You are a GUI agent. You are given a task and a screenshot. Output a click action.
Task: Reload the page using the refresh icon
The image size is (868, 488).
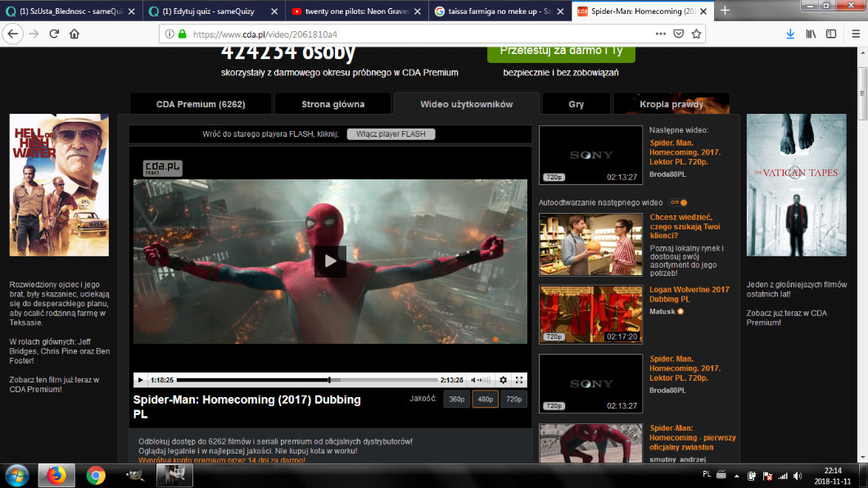tap(54, 34)
